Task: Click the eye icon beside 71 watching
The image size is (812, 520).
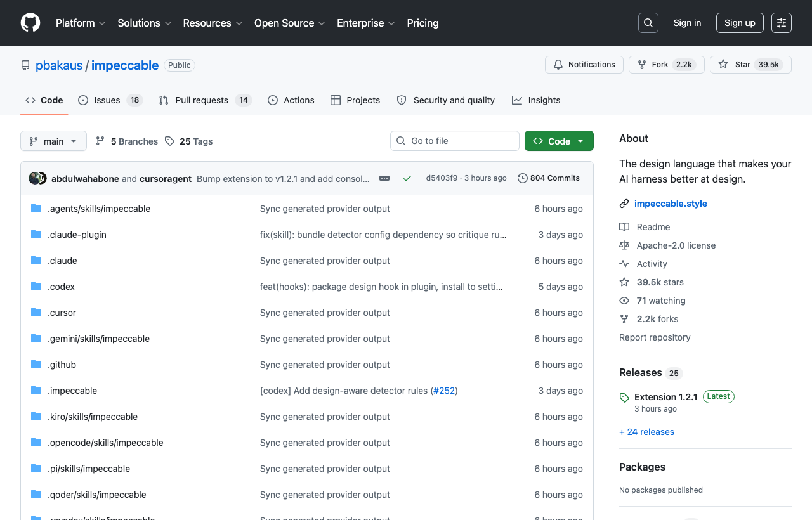Action: pyautogui.click(x=624, y=301)
